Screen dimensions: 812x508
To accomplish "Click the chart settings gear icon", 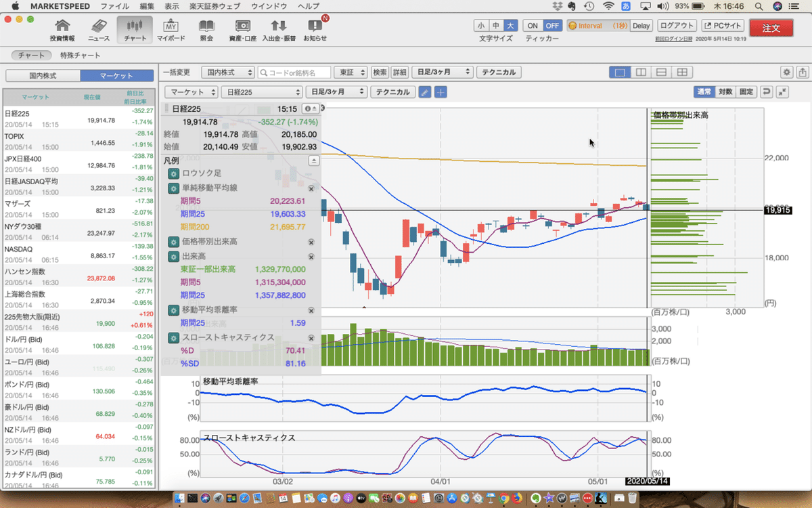I will point(786,72).
